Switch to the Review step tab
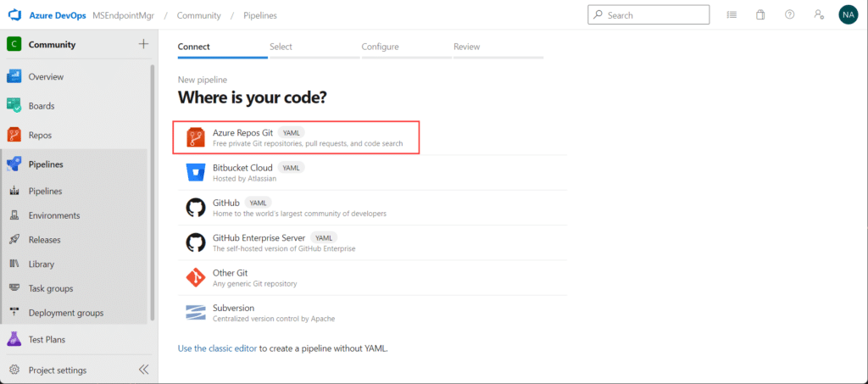Image resolution: width=868 pixels, height=384 pixels. 498,48
